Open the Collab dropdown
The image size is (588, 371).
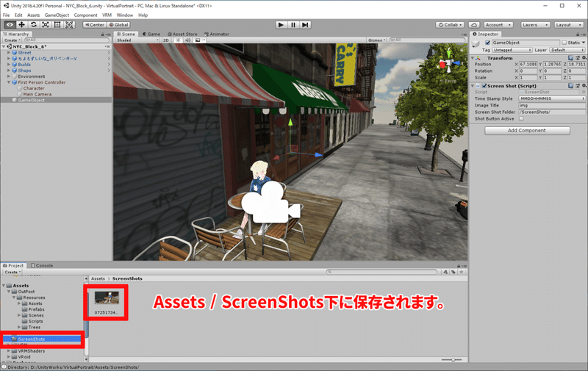point(450,25)
